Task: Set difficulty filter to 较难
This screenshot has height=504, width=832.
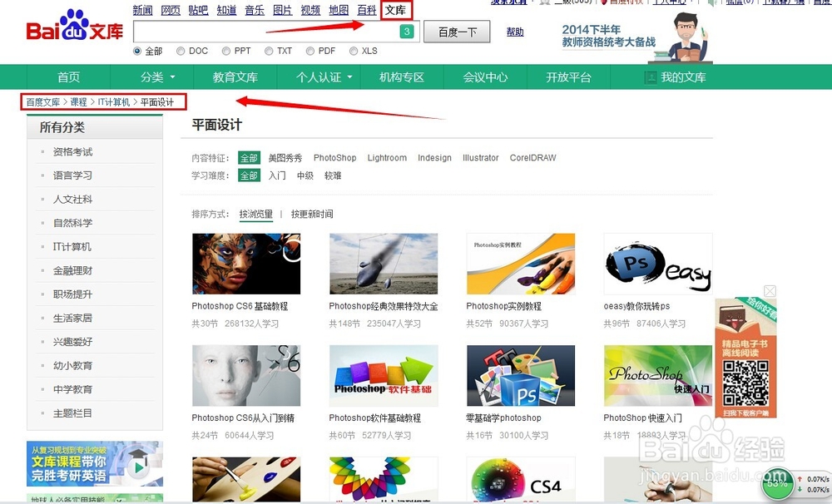Action: (333, 175)
